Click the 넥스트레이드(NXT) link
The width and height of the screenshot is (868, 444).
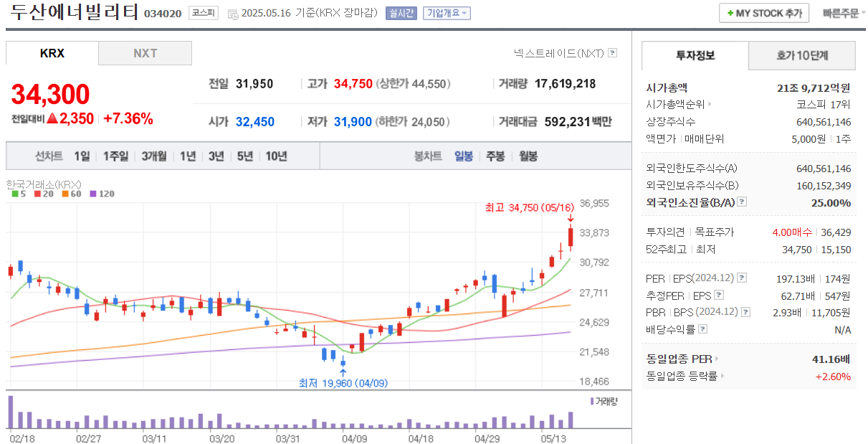(x=560, y=53)
